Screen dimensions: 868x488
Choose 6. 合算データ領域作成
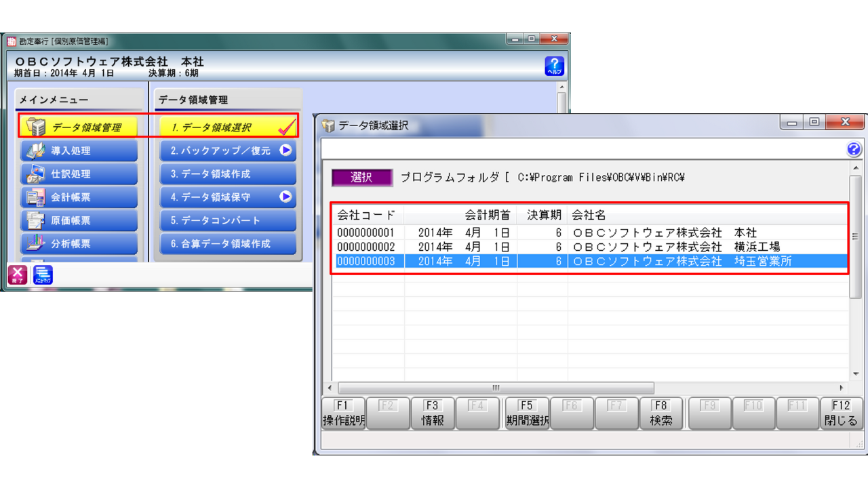(x=229, y=243)
